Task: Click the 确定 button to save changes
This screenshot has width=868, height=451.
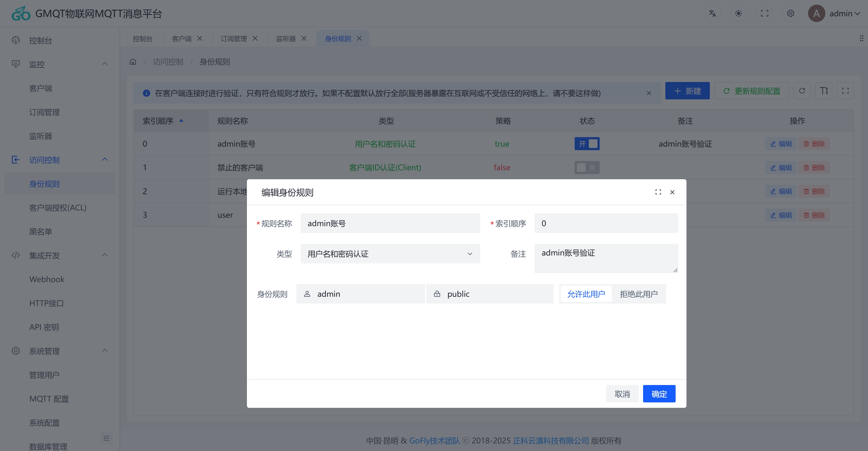Action: coord(659,393)
